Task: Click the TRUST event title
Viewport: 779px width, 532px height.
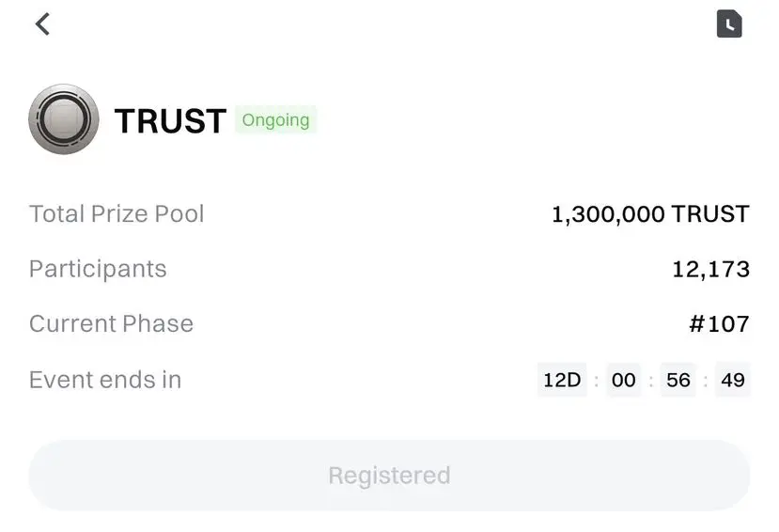Action: (170, 120)
